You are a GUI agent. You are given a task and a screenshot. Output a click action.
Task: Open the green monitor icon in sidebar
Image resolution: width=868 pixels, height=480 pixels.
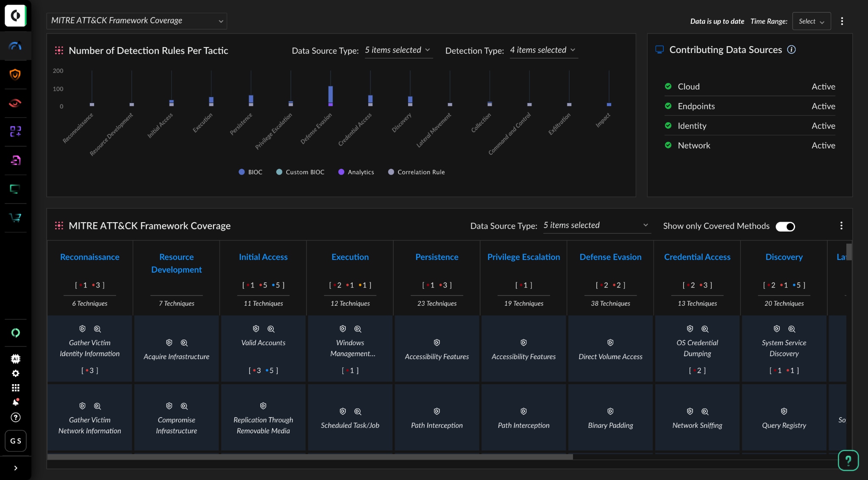click(x=15, y=189)
